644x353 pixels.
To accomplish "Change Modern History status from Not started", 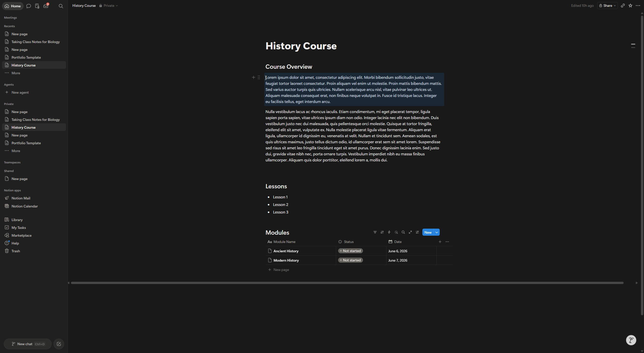I will 350,260.
